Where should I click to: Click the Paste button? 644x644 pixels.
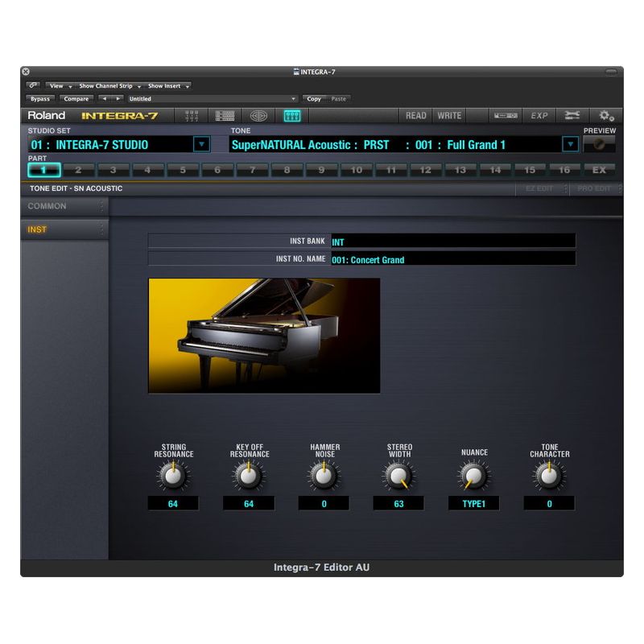point(338,98)
